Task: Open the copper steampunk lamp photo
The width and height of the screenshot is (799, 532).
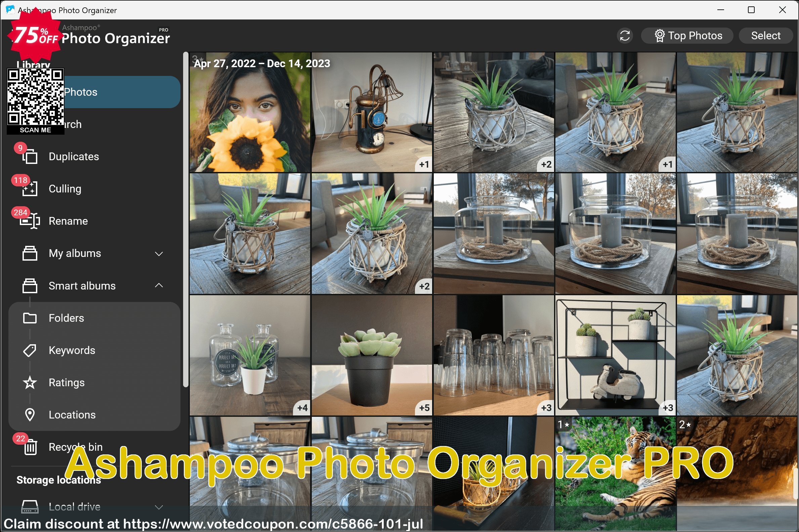Action: point(372,112)
